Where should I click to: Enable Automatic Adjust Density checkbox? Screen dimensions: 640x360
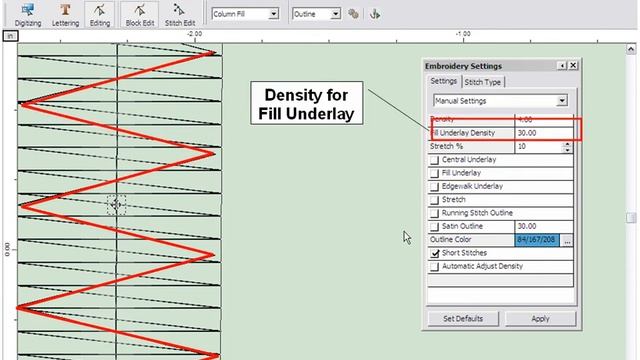click(x=434, y=267)
